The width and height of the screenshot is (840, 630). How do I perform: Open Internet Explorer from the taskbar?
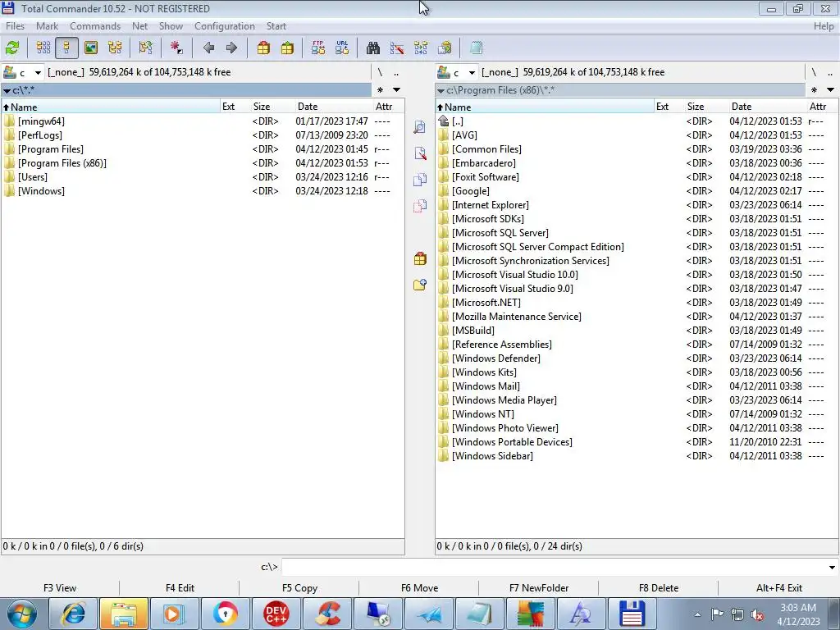click(73, 614)
